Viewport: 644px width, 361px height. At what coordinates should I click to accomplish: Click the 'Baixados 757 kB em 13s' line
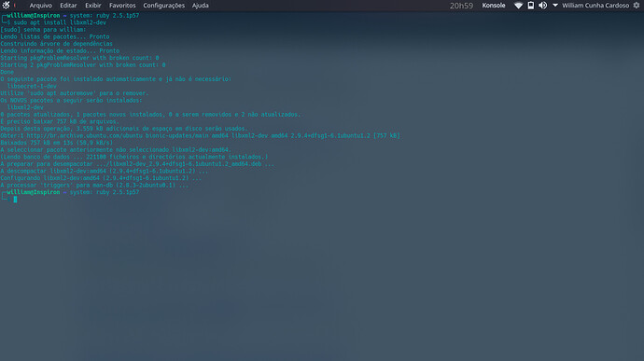57,143
